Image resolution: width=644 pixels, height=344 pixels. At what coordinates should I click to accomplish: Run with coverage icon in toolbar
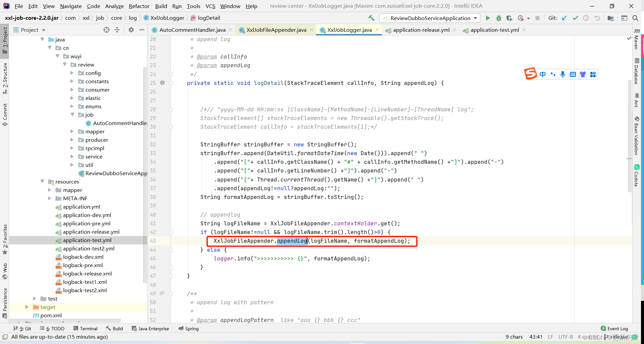tap(509, 18)
